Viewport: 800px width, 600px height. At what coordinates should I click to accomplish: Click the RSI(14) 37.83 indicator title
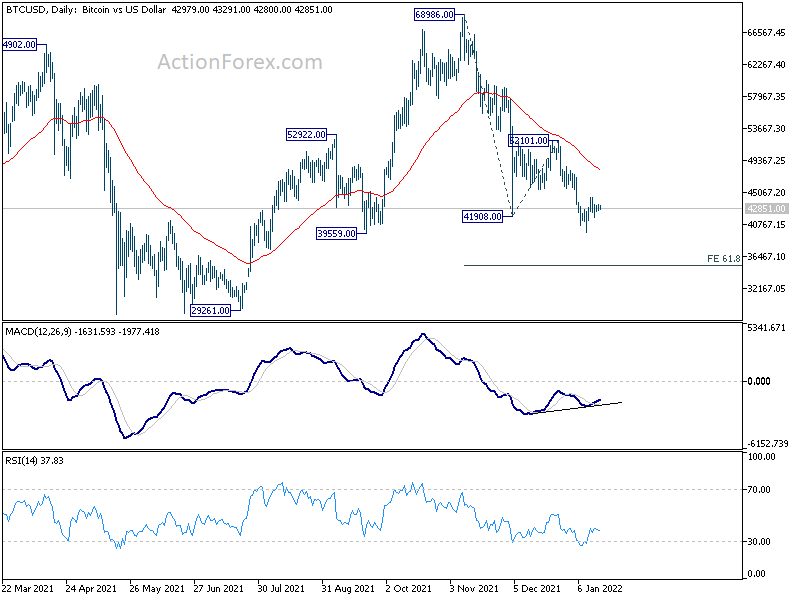point(34,461)
